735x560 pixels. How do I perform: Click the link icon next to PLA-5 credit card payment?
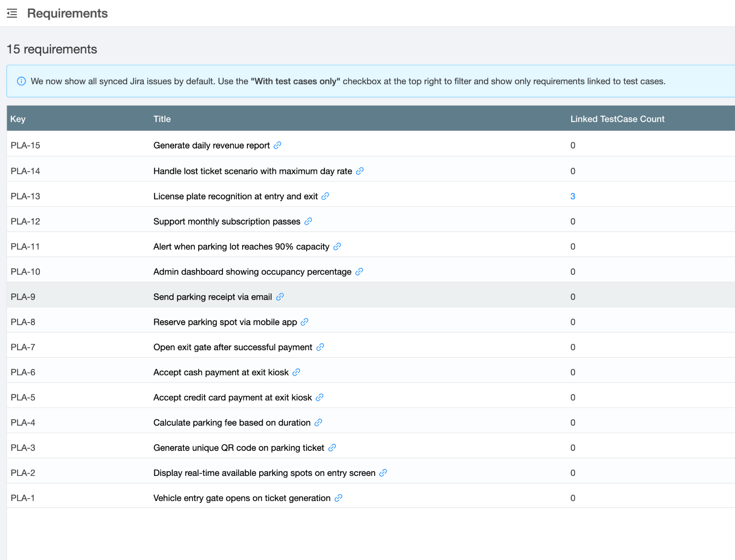tap(319, 397)
